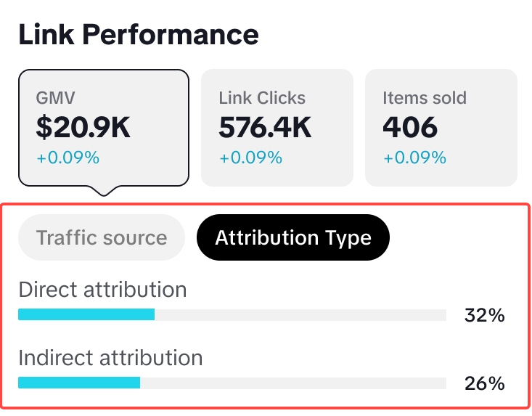The height and width of the screenshot is (416, 532).
Task: Click the 576.4K link clicks figure
Action: (265, 128)
